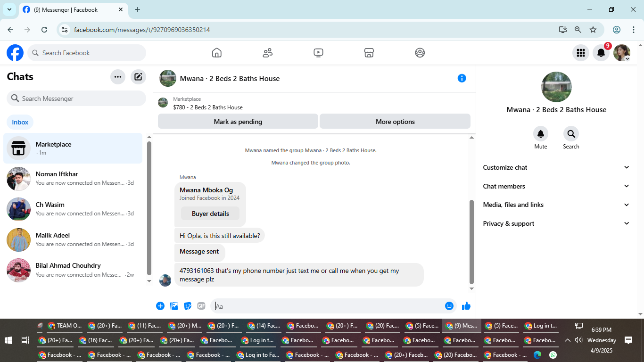
Task: Open Chrome's three-dot menu
Action: click(634, 30)
